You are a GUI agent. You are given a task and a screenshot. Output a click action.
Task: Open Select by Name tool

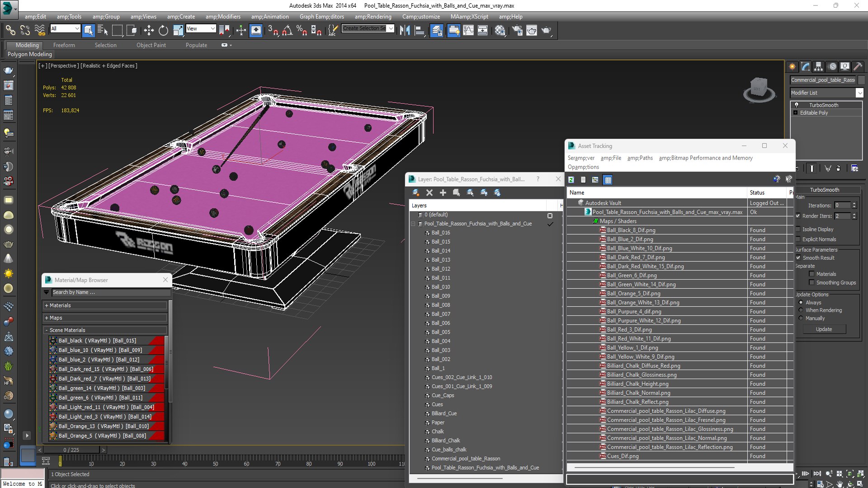click(x=103, y=30)
